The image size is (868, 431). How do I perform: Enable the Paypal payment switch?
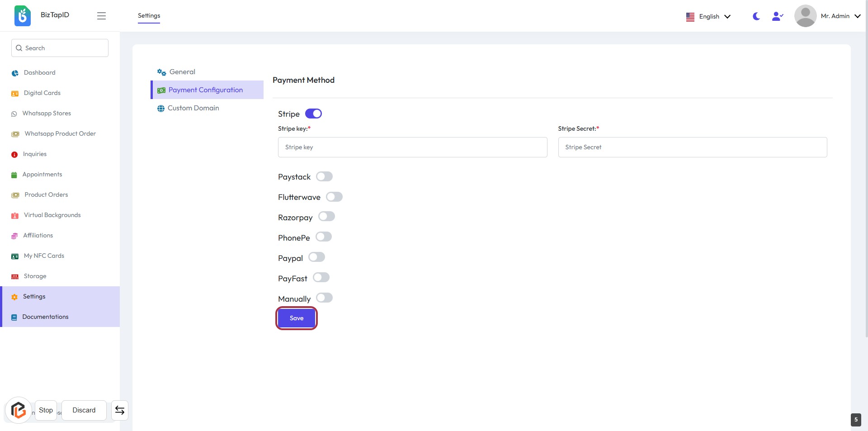pyautogui.click(x=316, y=257)
